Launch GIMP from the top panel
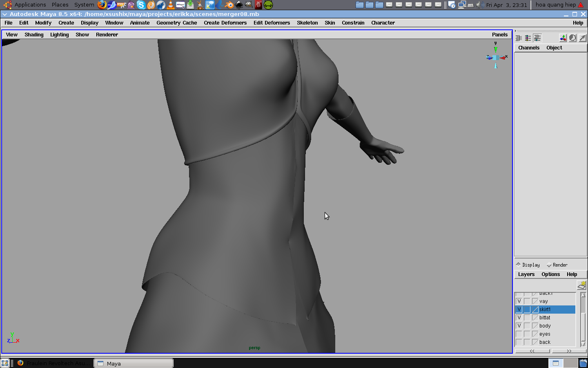 coord(249,5)
